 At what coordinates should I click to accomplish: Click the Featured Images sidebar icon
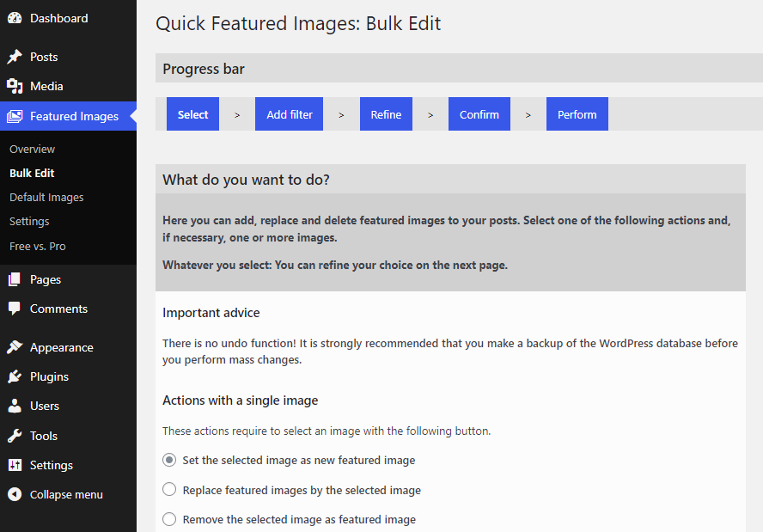pos(15,116)
